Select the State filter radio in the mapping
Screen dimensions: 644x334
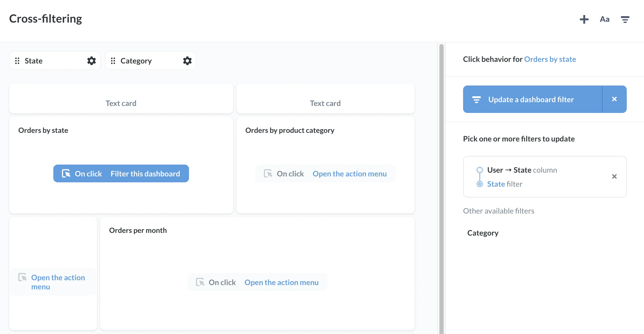479,184
